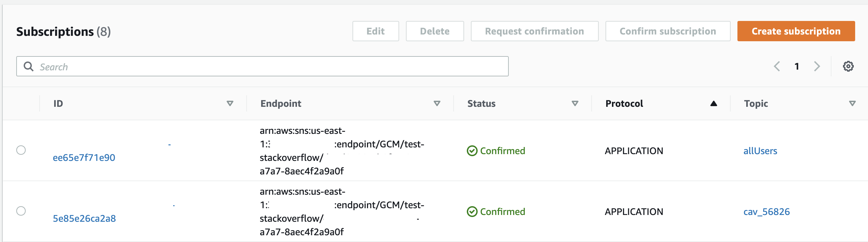Sort by ID column arrow
The width and height of the screenshot is (868, 242).
tap(230, 103)
